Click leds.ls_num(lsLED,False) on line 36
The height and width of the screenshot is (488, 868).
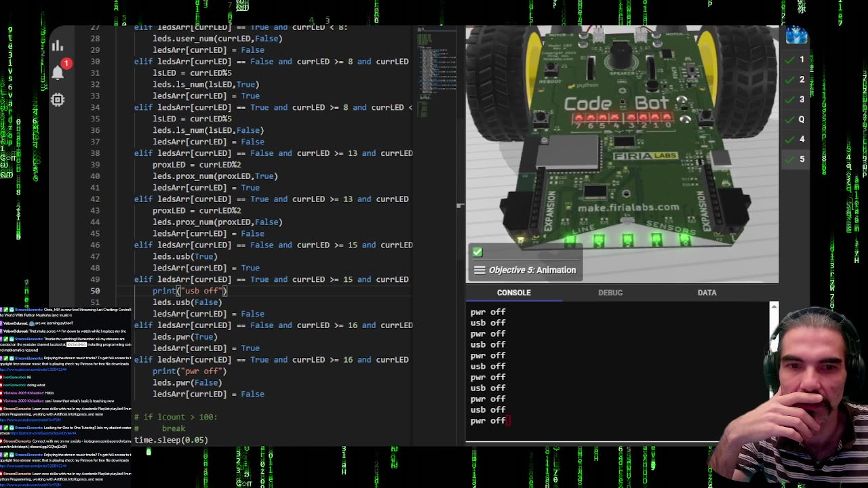(x=208, y=130)
